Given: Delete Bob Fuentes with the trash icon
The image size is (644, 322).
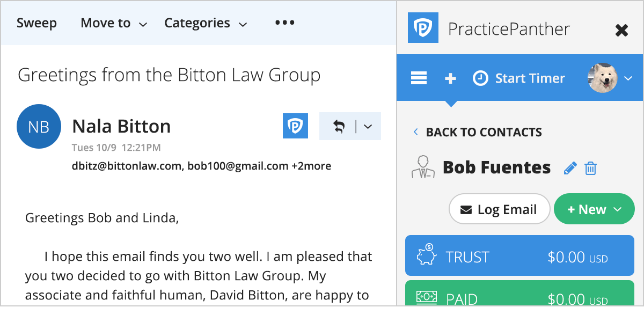Looking at the screenshot, I should [590, 168].
